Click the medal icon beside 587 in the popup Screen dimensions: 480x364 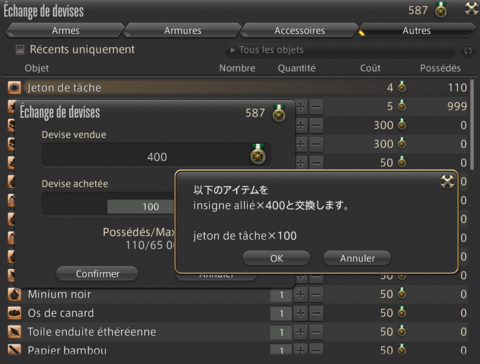(279, 113)
